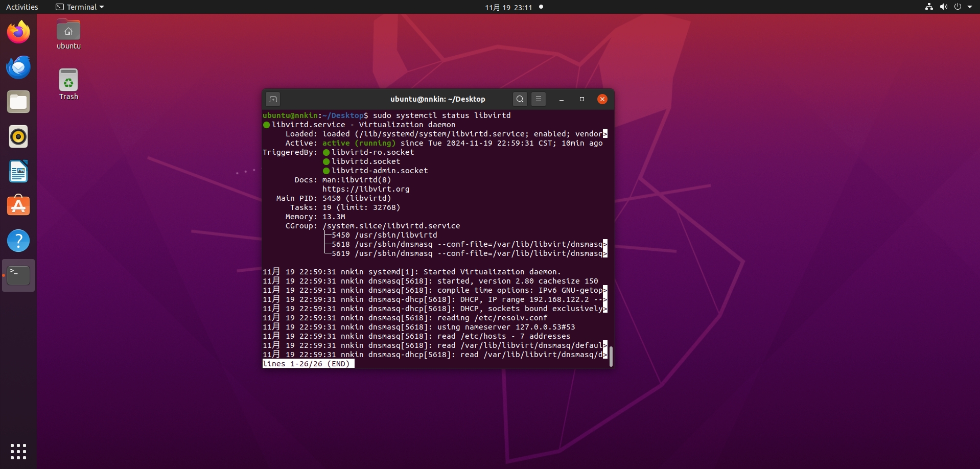980x469 pixels.
Task: Click the volume icon in top bar
Action: (943, 7)
